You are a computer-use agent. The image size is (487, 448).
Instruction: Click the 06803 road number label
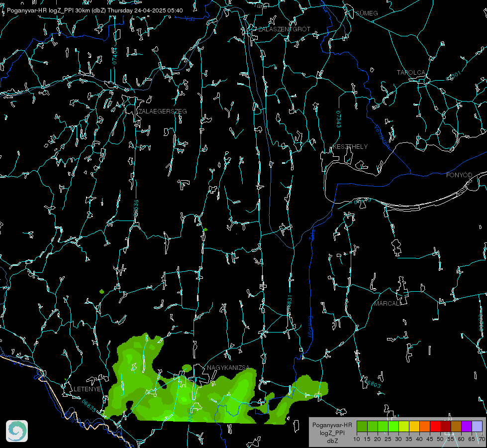tap(372, 383)
